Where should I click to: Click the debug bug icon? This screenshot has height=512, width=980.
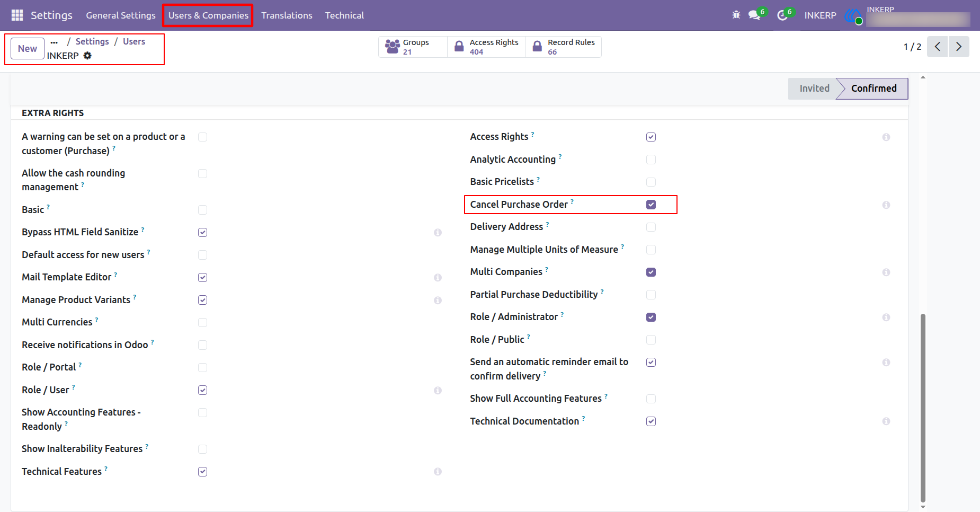[x=736, y=15]
